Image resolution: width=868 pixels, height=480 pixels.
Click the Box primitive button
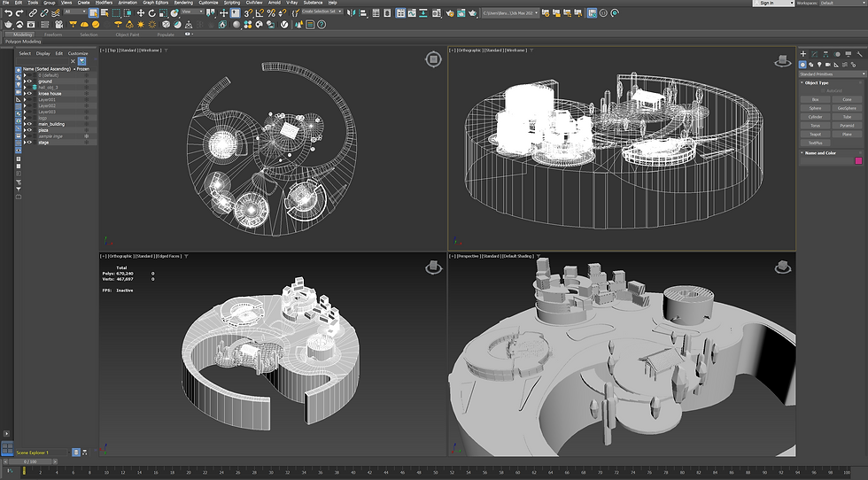click(x=816, y=99)
